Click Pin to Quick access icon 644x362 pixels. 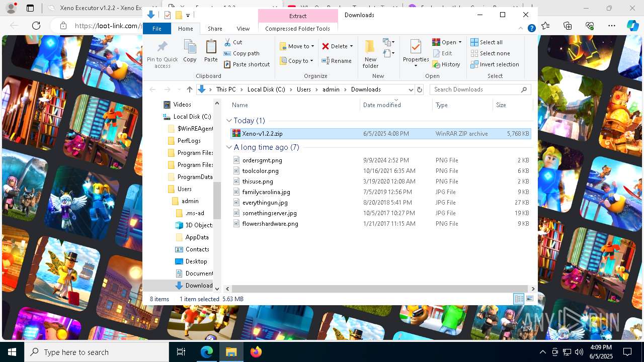(162, 54)
